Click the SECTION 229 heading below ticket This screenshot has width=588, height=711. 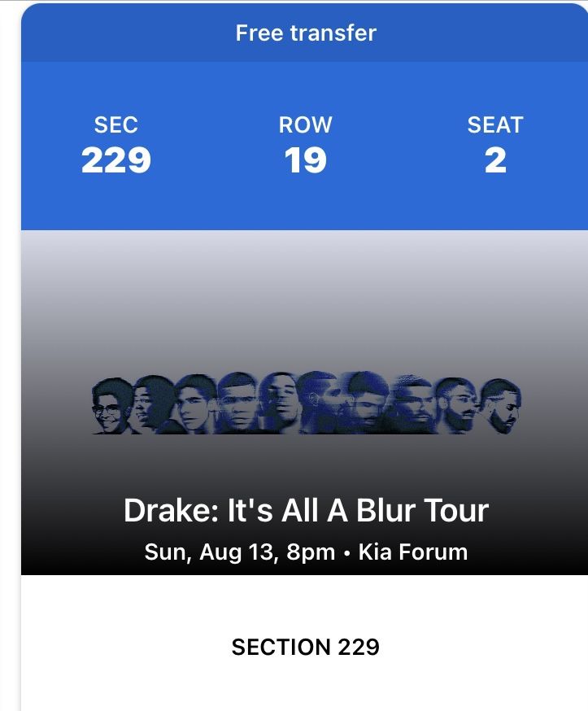305,648
